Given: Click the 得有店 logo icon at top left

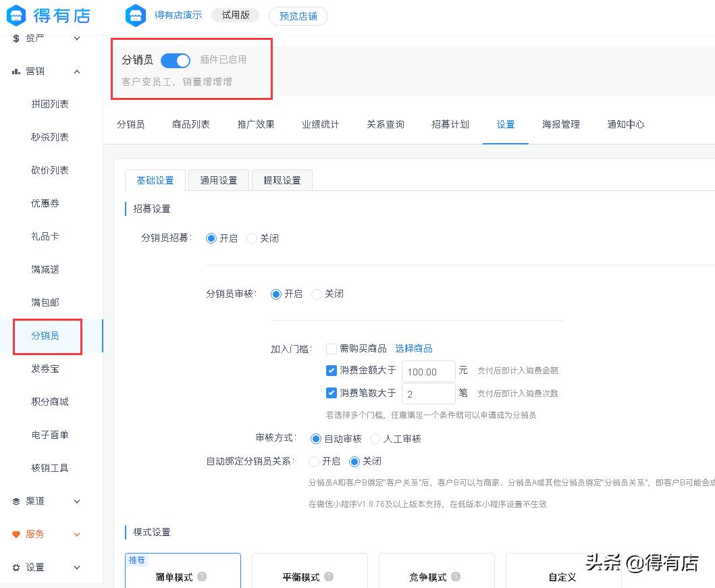Looking at the screenshot, I should 16,15.
